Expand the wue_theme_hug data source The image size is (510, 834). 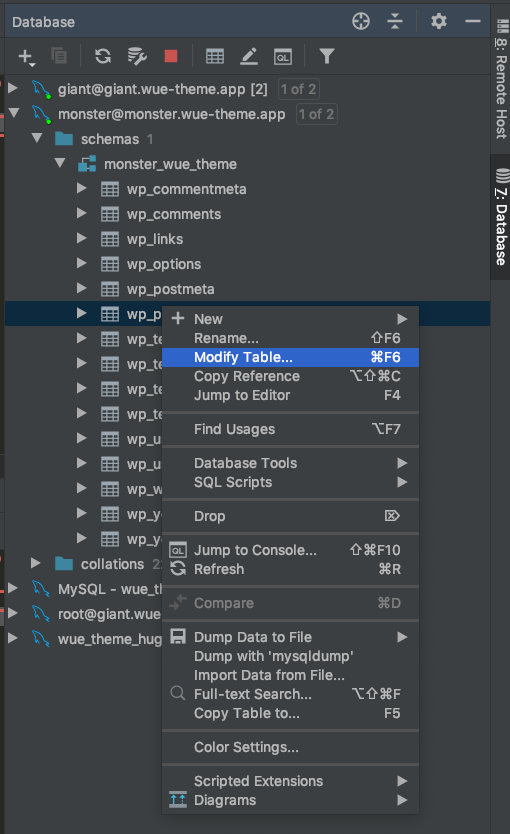pos(13,638)
